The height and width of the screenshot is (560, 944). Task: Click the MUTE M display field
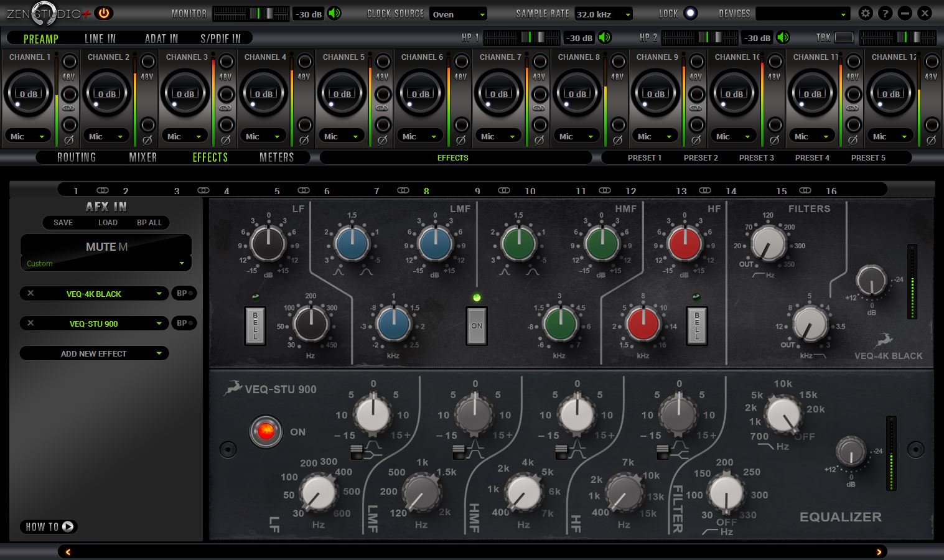click(x=106, y=246)
